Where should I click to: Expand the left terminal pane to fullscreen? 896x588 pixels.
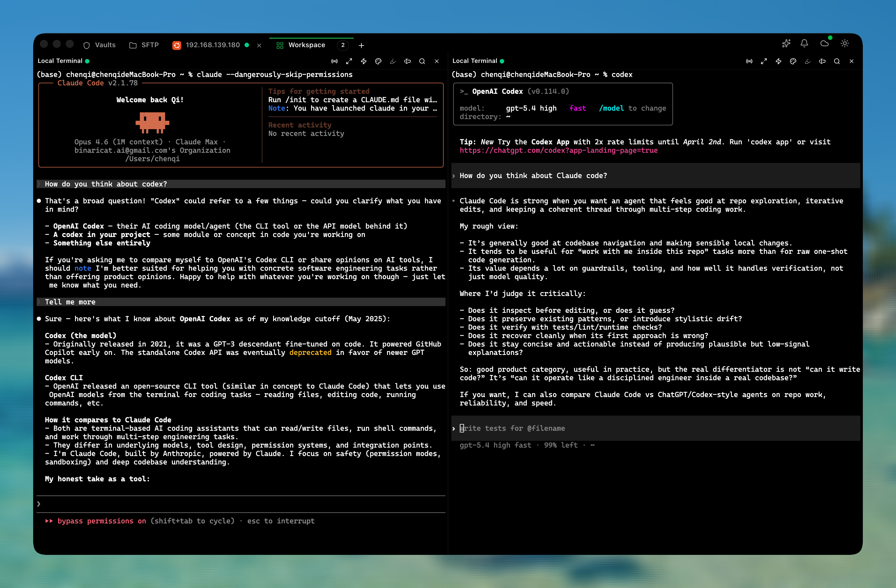point(349,61)
